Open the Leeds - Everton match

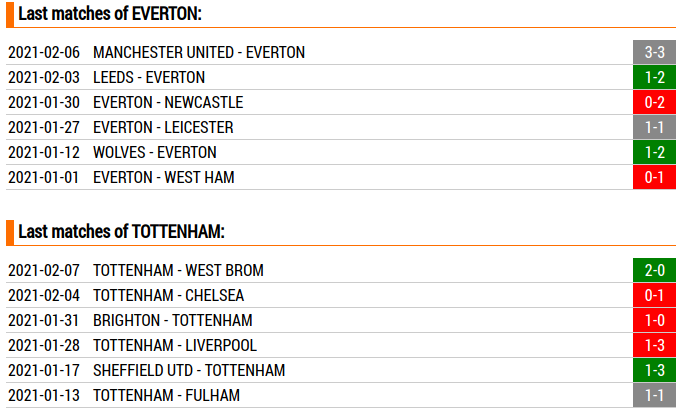[x=148, y=77]
